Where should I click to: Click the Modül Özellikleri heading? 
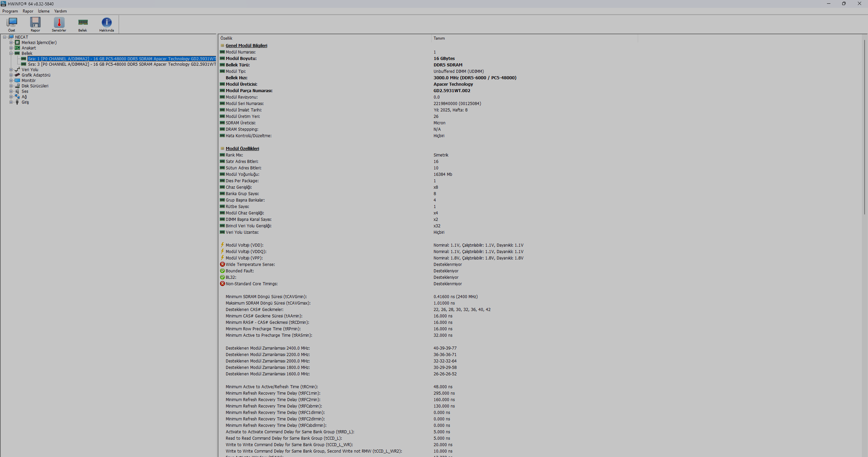242,148
